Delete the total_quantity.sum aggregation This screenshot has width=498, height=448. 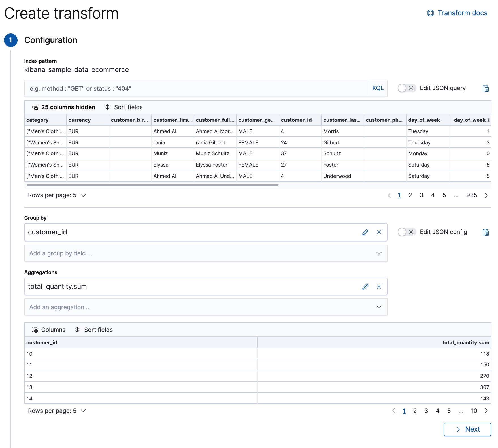(x=379, y=286)
